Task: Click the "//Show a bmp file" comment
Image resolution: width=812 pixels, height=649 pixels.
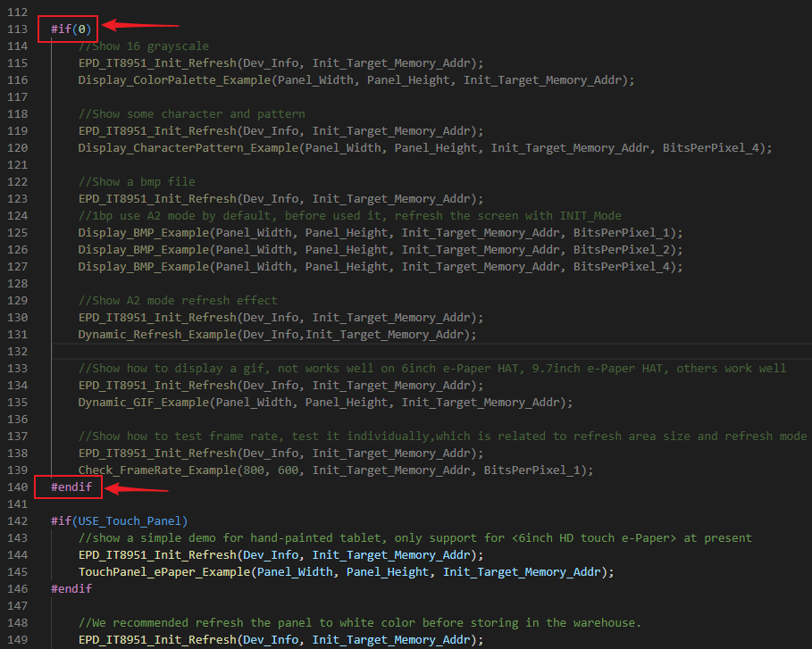Action: [x=137, y=181]
